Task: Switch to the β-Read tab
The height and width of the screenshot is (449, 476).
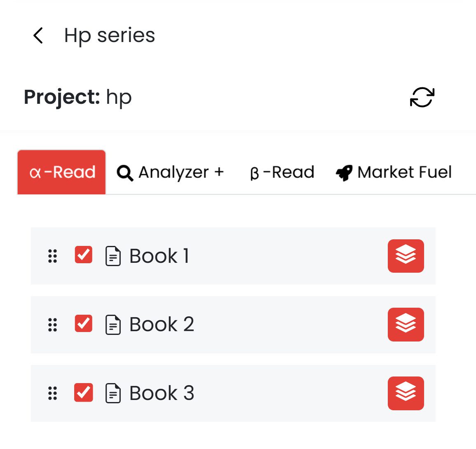Action: (282, 172)
